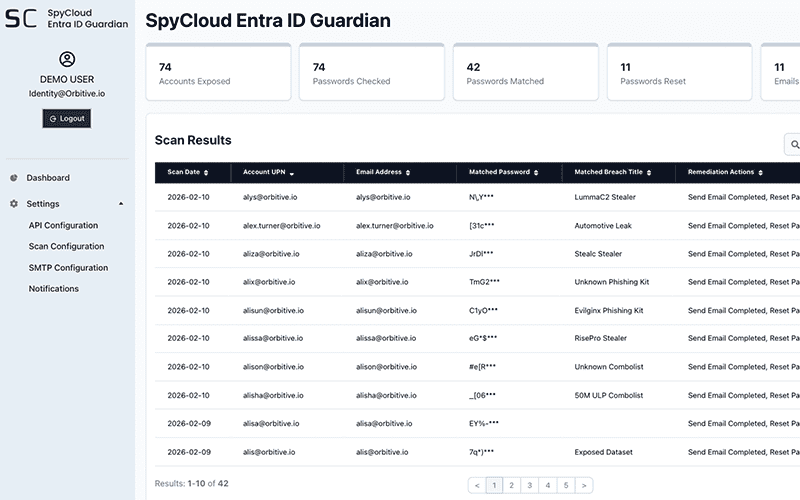Click the Dashboard pie chart icon
Viewport: 800px width, 500px height.
(14, 178)
